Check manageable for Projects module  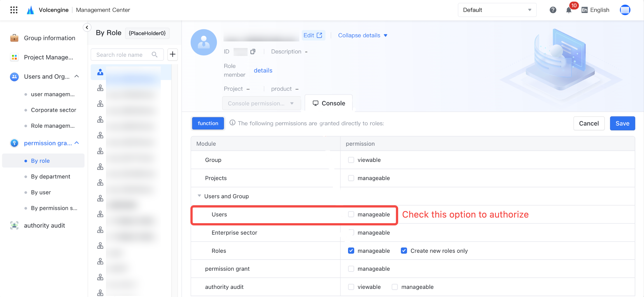click(x=351, y=178)
